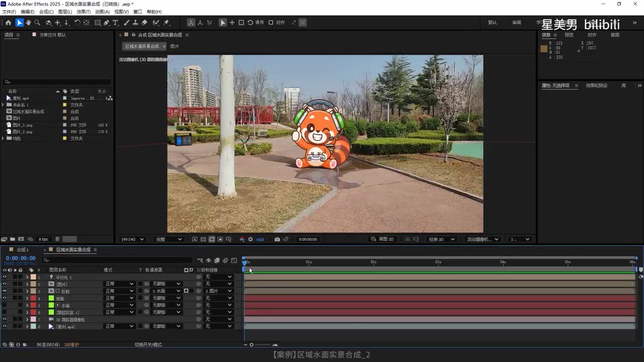Click the reset exposure icon

[251, 239]
